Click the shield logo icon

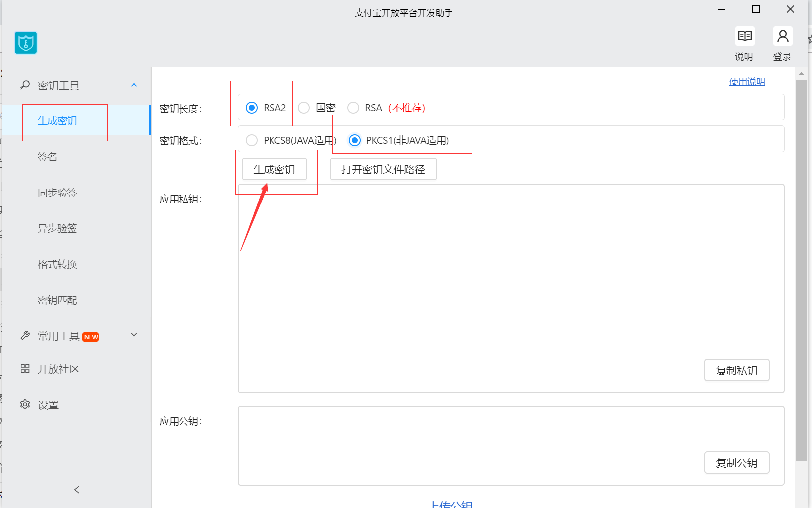26,43
